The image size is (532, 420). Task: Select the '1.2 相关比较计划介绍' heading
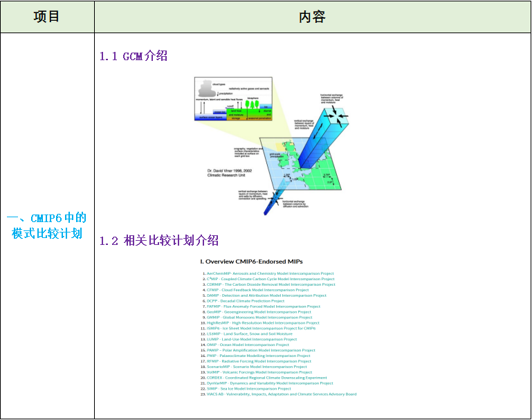pyautogui.click(x=159, y=241)
